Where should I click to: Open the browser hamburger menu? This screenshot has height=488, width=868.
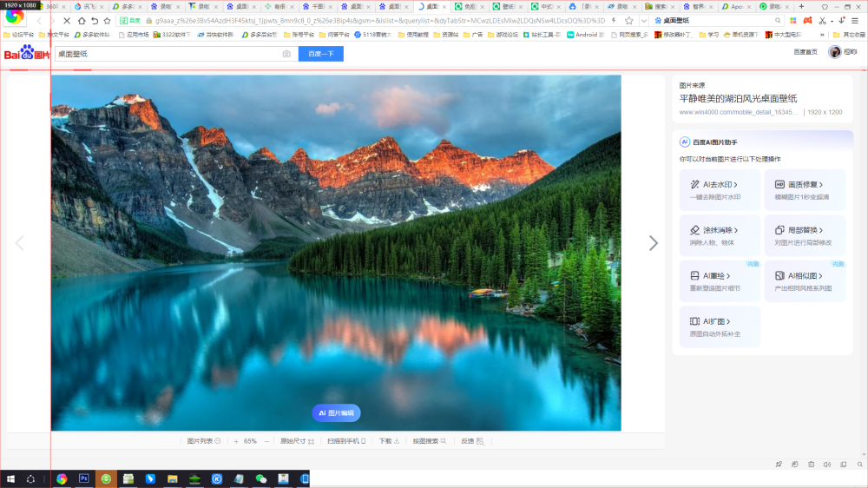855,21
